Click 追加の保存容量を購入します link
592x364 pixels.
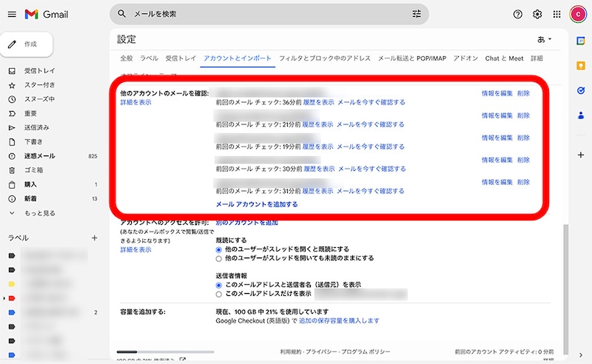(x=339, y=320)
